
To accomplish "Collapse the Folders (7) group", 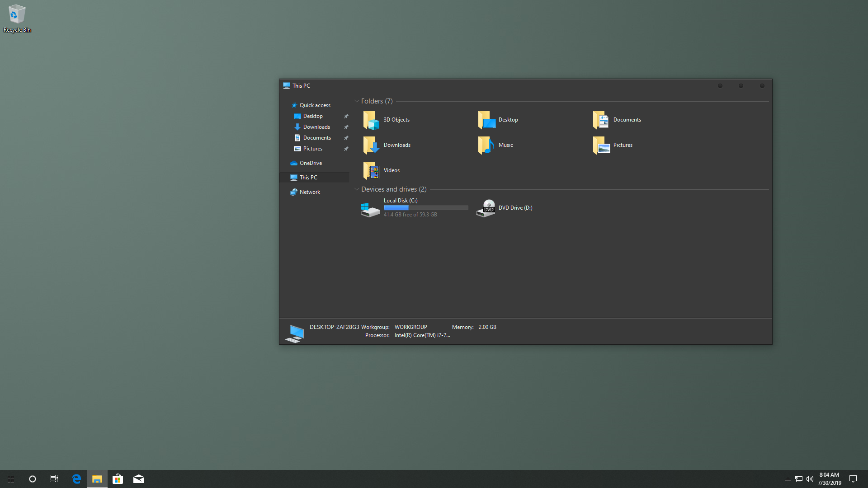I will click(x=357, y=101).
